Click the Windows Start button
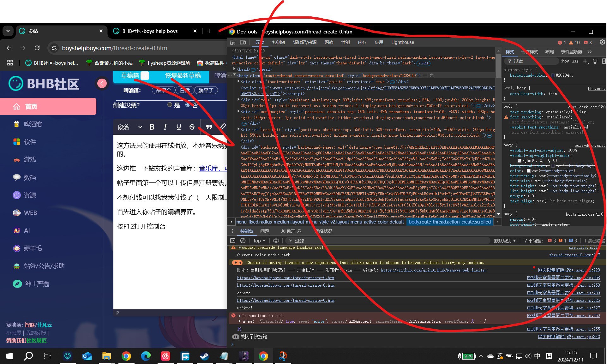Image resolution: width=607 pixels, height=364 pixels. (9, 356)
